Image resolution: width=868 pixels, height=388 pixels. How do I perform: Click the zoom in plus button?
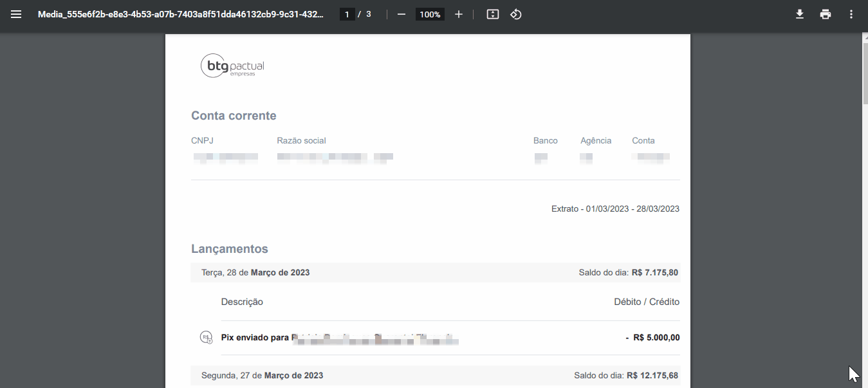(x=458, y=14)
